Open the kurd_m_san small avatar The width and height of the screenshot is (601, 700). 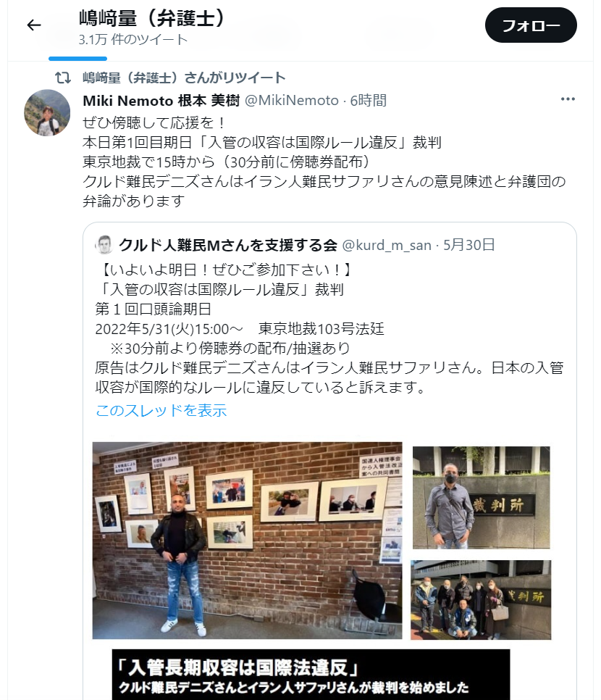click(x=104, y=245)
